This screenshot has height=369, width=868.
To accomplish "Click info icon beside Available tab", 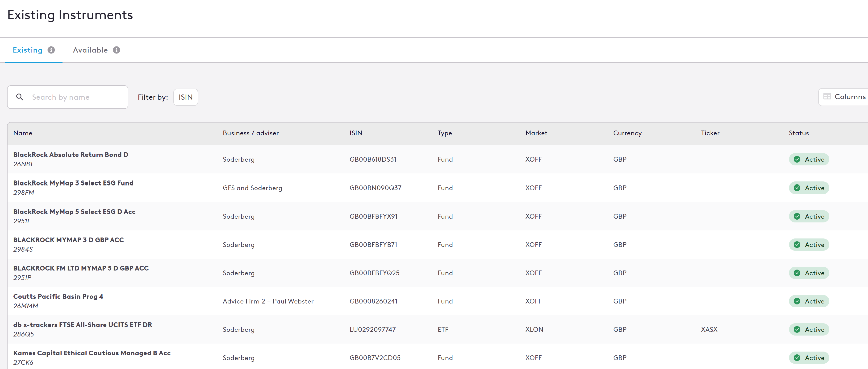I will [117, 50].
